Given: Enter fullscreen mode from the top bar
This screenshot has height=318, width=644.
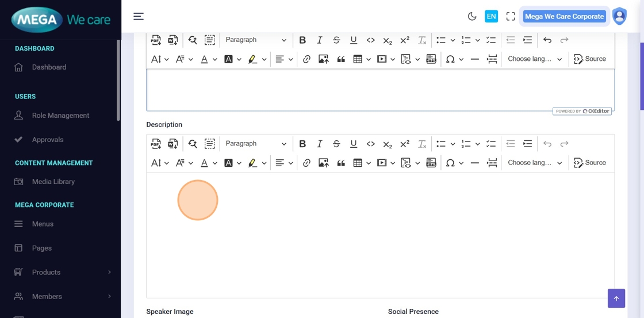Looking at the screenshot, I should [x=511, y=17].
